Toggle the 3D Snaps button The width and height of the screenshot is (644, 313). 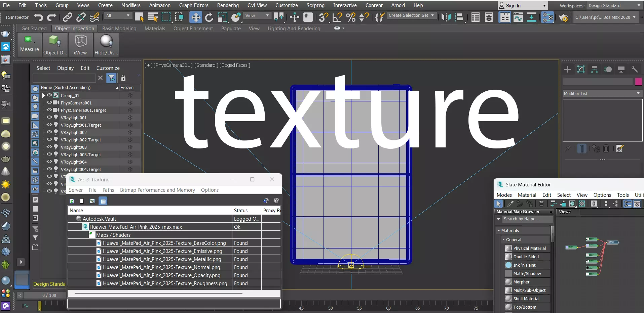324,17
